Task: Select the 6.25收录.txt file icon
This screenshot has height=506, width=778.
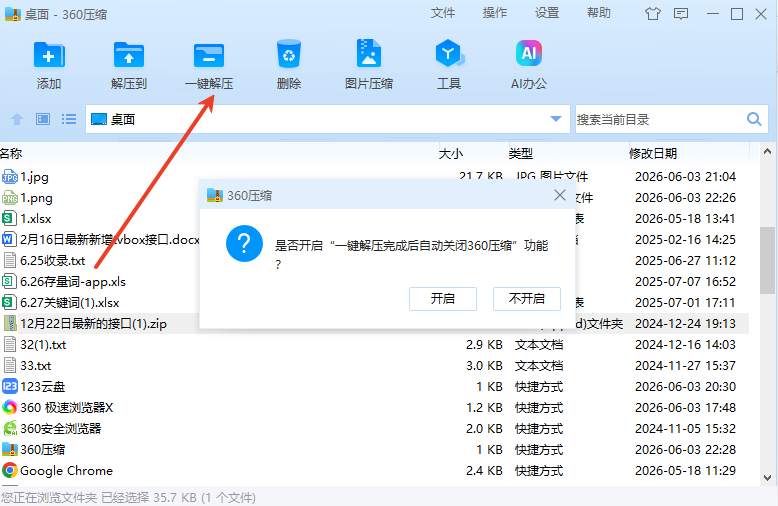Action: 10,260
